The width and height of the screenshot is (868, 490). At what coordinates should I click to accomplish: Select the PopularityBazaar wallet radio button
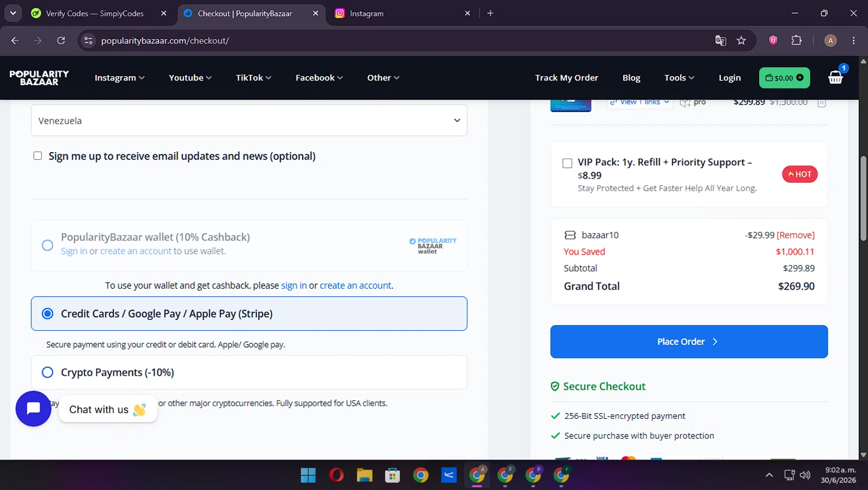47,245
